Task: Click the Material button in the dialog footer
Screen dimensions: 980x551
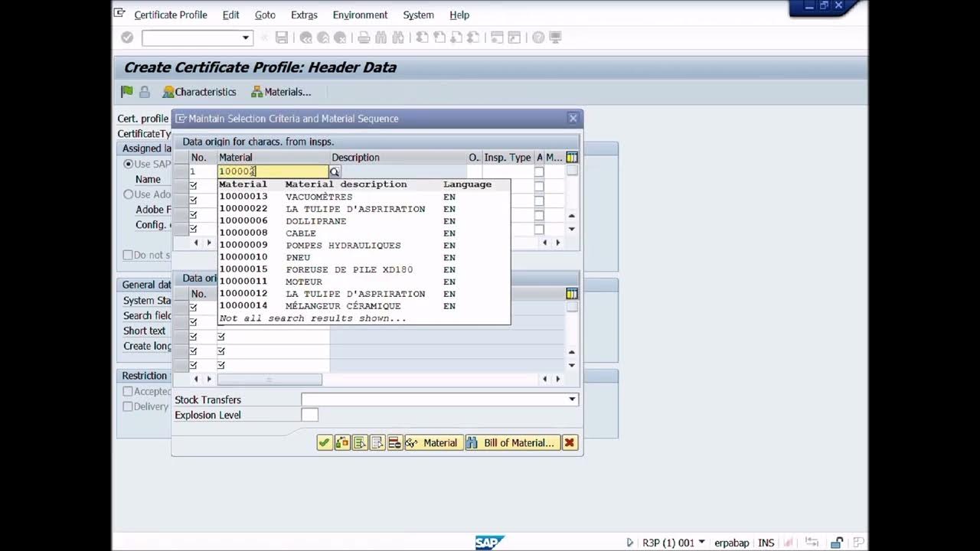Action: [433, 442]
